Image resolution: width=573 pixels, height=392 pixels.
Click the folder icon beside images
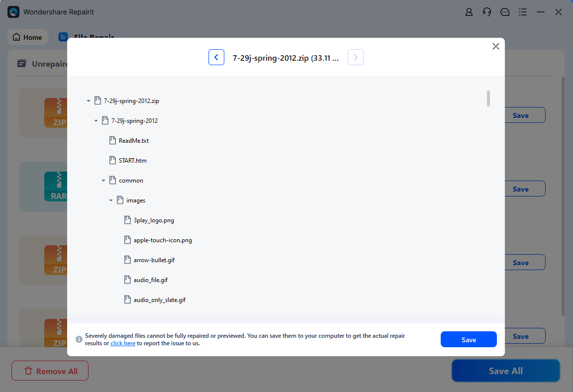click(x=120, y=200)
